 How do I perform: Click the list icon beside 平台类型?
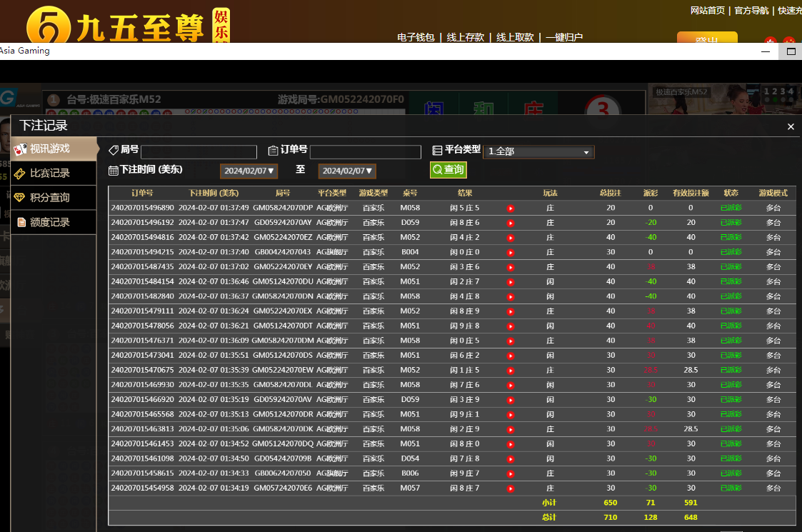[x=437, y=150]
